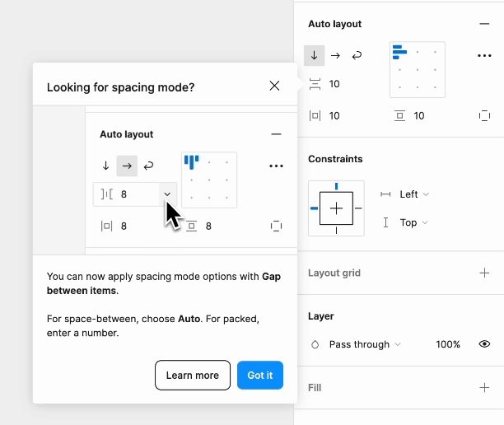
Task: Click the vertical gap icon beside 10
Action: tap(315, 84)
